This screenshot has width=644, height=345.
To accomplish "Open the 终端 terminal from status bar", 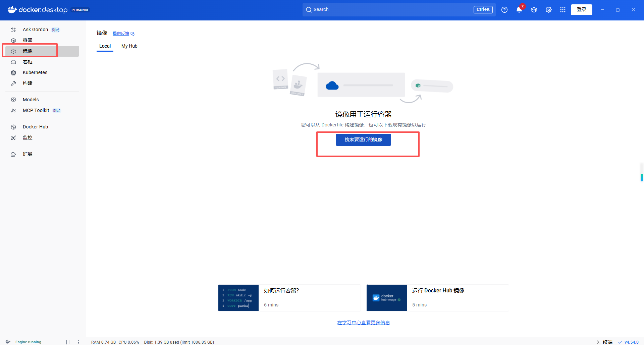I will pos(605,342).
